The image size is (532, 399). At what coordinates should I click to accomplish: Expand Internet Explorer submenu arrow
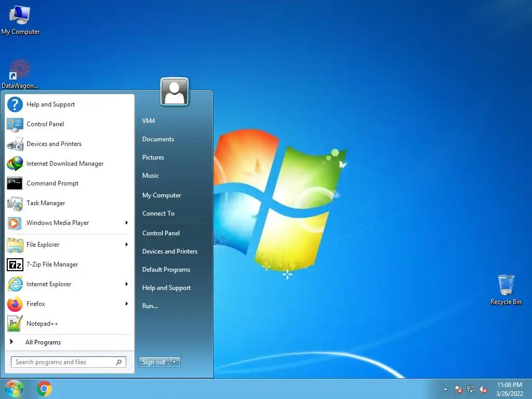pos(127,284)
